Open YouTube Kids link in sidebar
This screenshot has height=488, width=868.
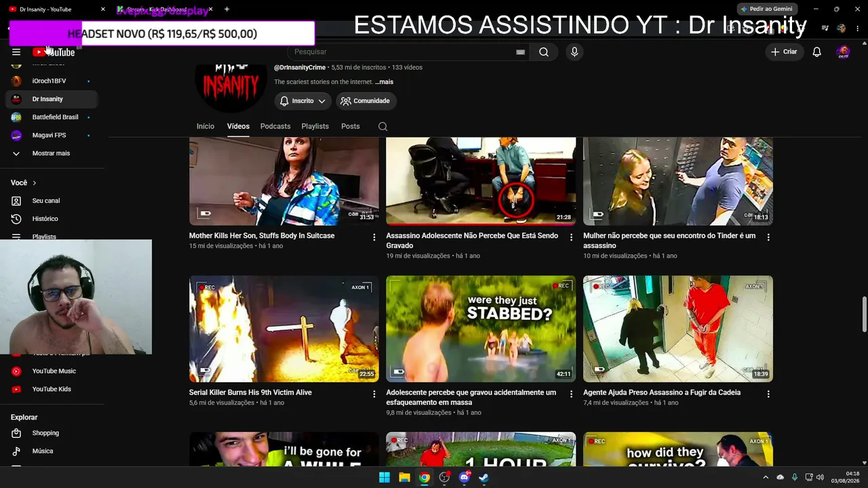click(x=52, y=390)
